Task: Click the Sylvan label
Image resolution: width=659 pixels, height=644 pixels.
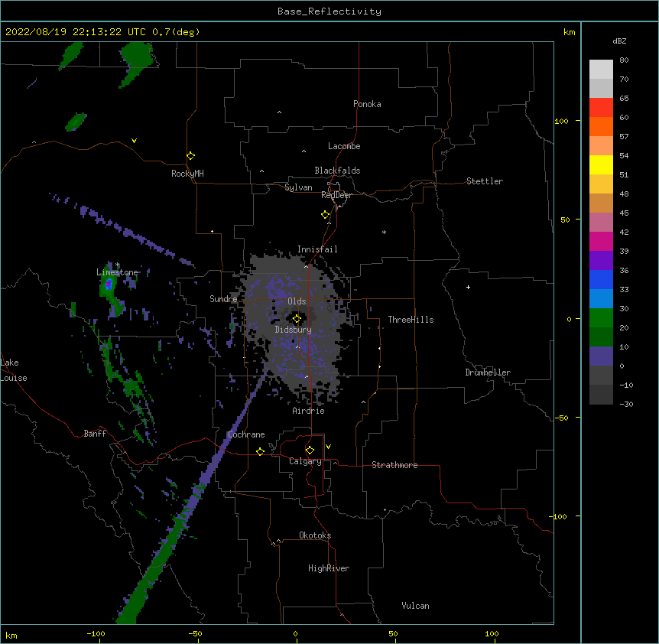Action: (298, 187)
